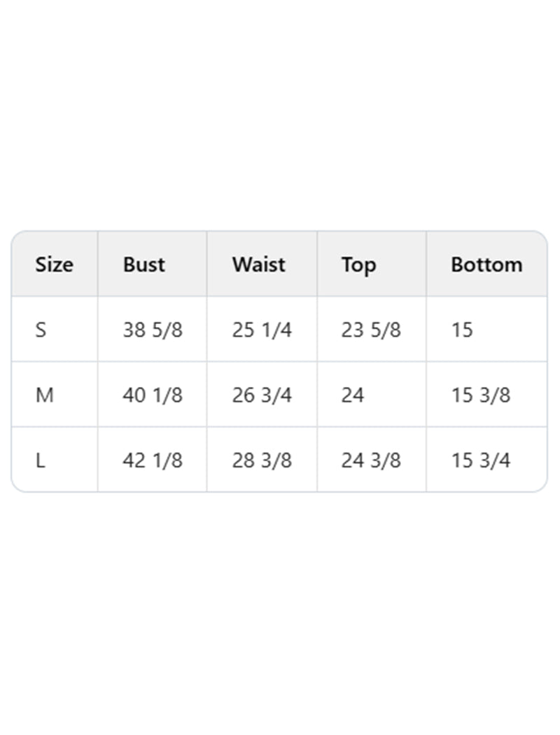The image size is (560, 735).
Task: Click the Bust column header
Action: pyautogui.click(x=144, y=265)
